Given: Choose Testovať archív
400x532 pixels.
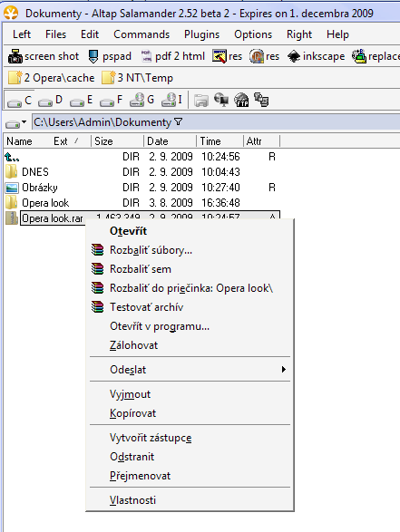Looking at the screenshot, I should 190,307.
